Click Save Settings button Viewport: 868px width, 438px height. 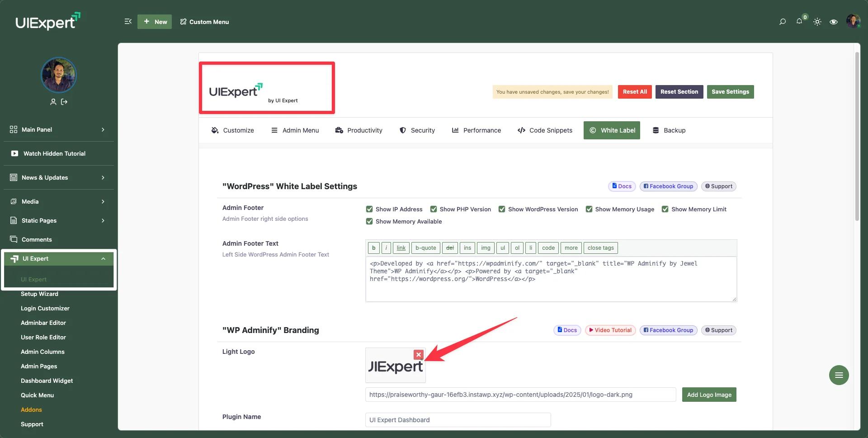click(730, 92)
